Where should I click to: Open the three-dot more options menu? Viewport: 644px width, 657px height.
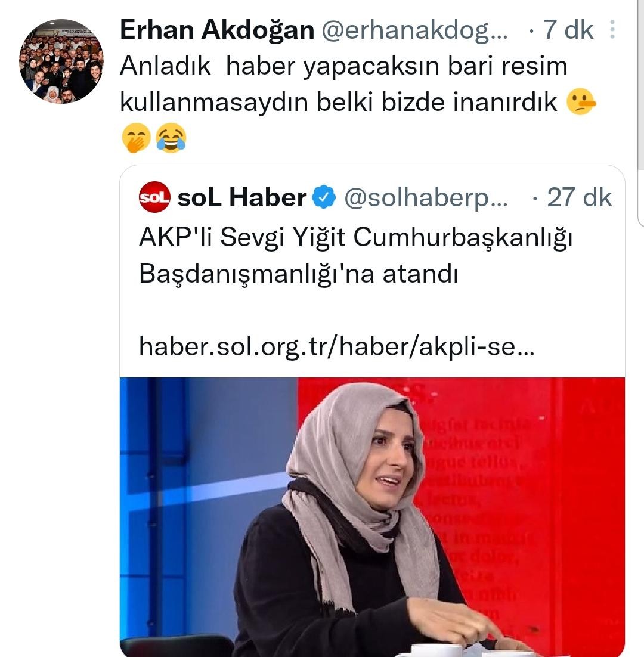coord(612,30)
